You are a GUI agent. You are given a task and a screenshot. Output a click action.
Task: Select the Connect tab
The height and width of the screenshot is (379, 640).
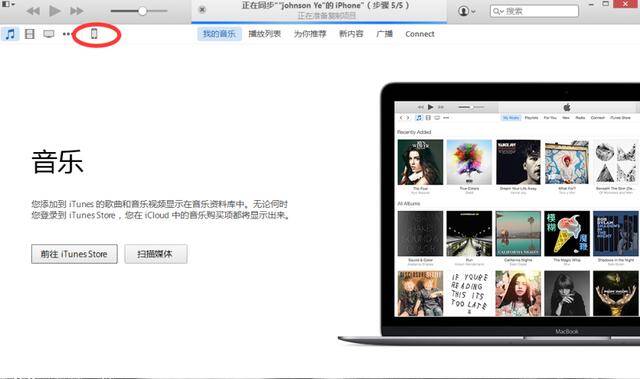(420, 34)
